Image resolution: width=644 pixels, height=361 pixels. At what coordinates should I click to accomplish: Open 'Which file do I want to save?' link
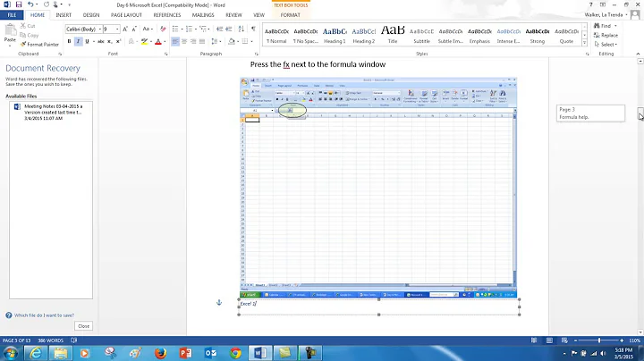point(44,315)
